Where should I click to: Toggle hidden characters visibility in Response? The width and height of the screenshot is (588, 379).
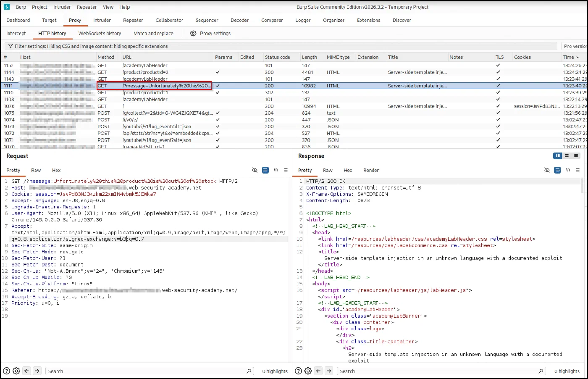click(547, 170)
